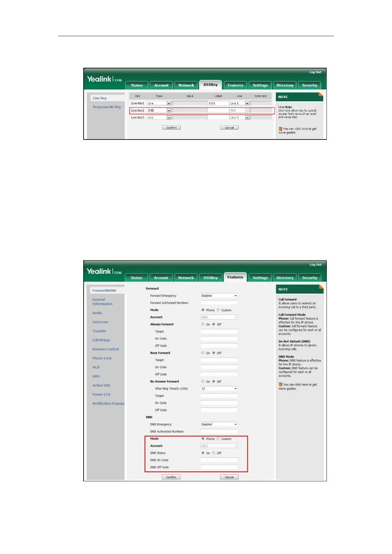This screenshot has height=554, width=392.
Task: Set Always Forward to Off
Action: point(214,324)
